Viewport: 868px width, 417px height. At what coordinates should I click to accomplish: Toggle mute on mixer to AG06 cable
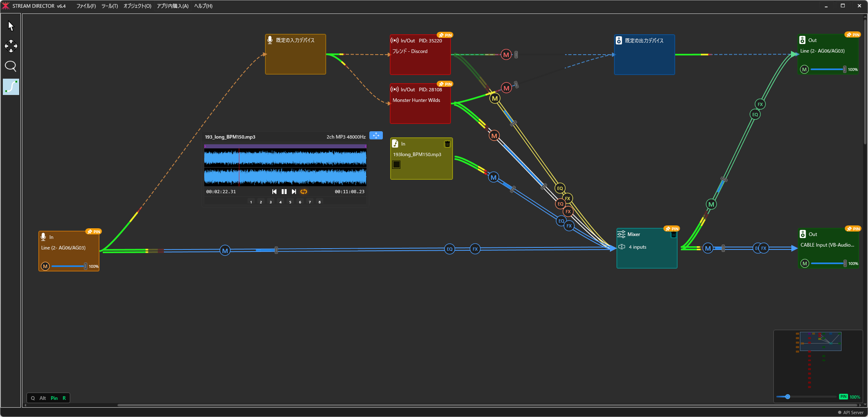point(711,204)
